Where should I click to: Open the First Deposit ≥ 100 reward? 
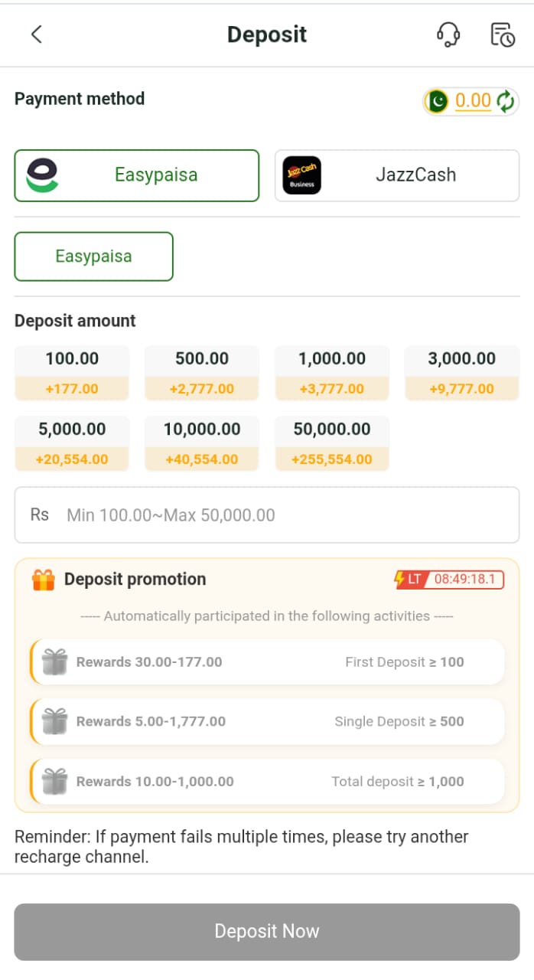coord(267,662)
